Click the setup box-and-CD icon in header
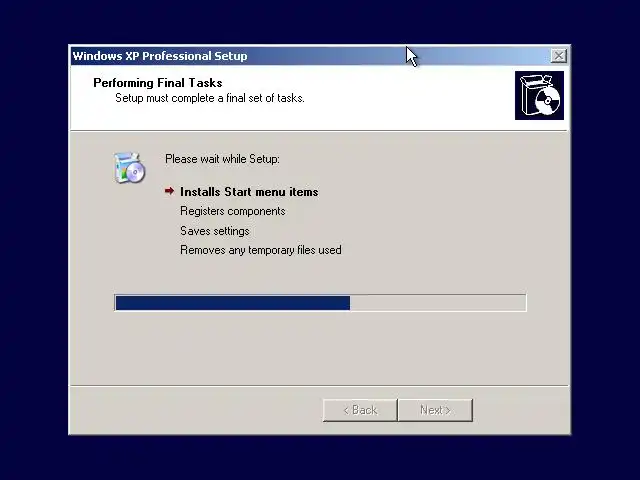The image size is (640, 480). (539, 96)
